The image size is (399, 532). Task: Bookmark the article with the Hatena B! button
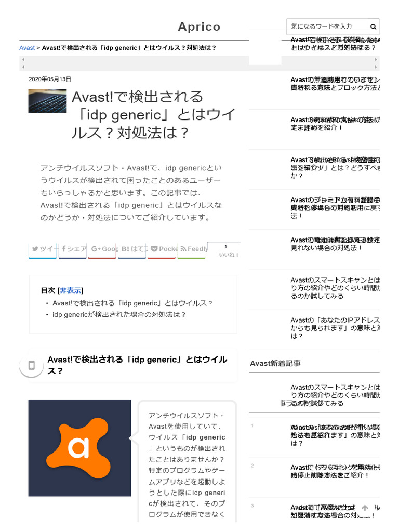[x=132, y=249]
